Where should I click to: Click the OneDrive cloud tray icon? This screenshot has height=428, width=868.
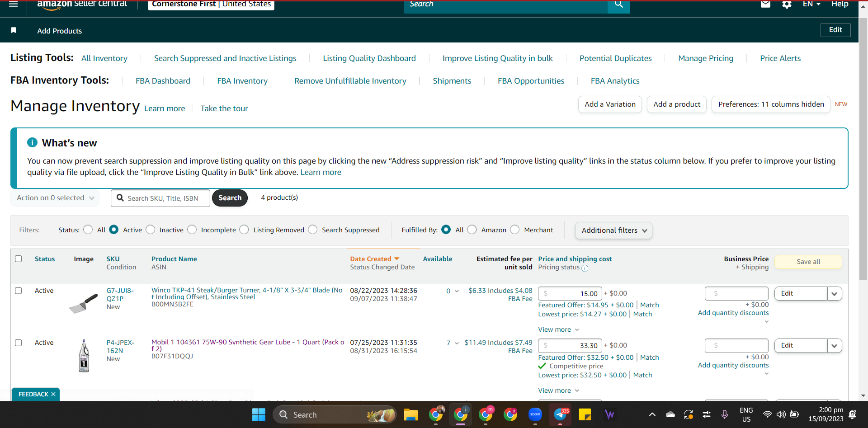(670, 414)
